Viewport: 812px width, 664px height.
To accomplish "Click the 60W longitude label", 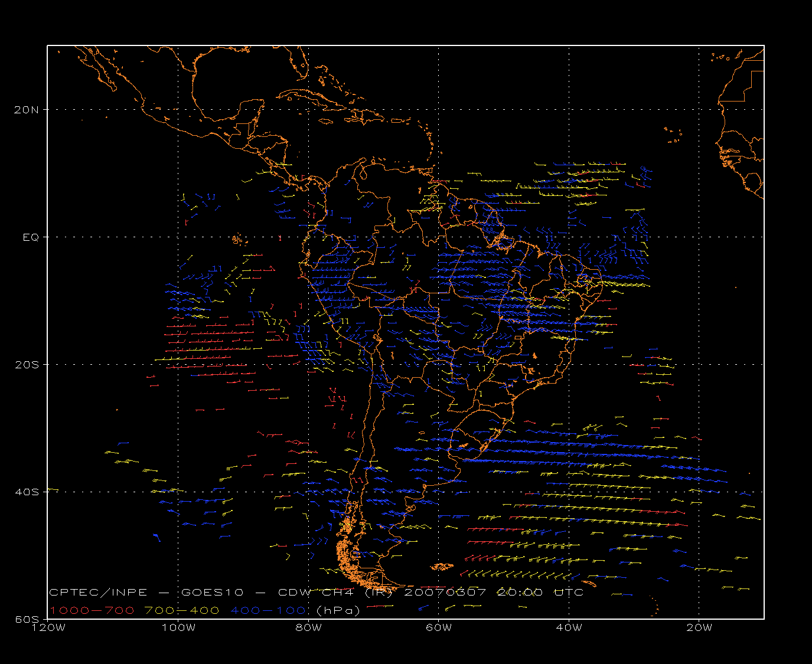I will pos(438,627).
